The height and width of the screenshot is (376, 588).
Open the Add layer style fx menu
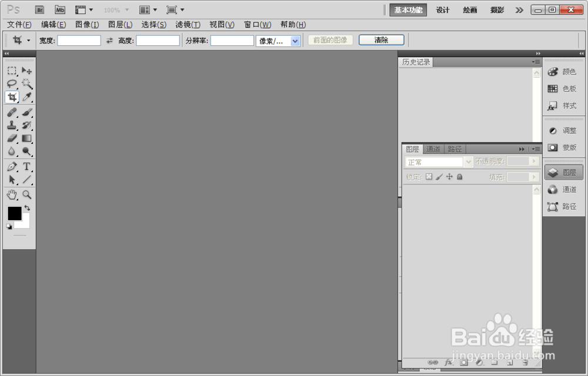coord(449,362)
